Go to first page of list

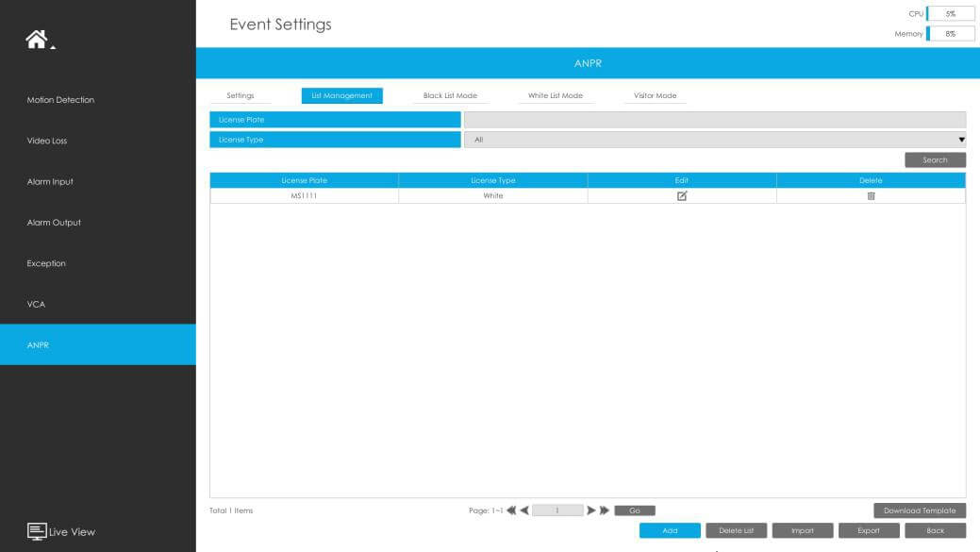(511, 510)
